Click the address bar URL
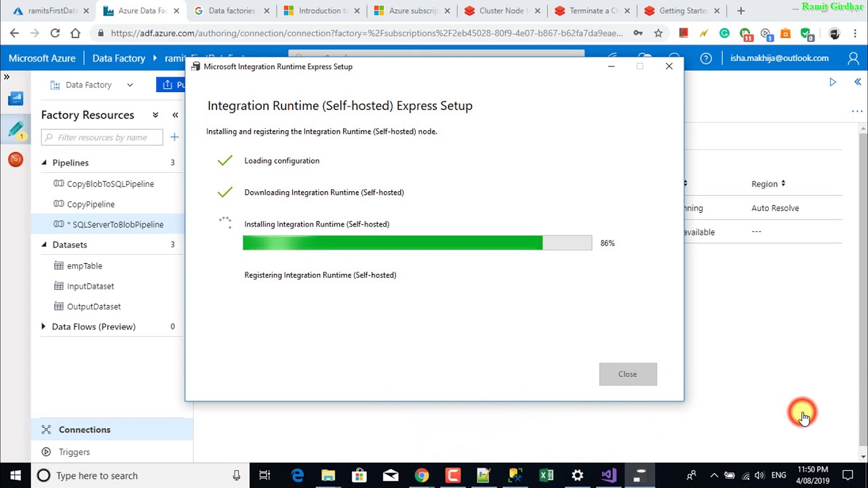The width and height of the screenshot is (868, 488). click(x=366, y=33)
